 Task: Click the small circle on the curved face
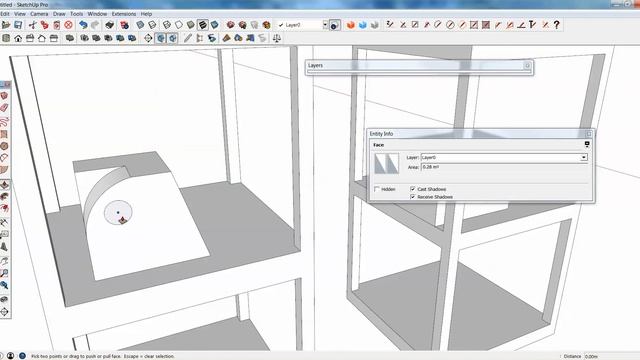(118, 212)
